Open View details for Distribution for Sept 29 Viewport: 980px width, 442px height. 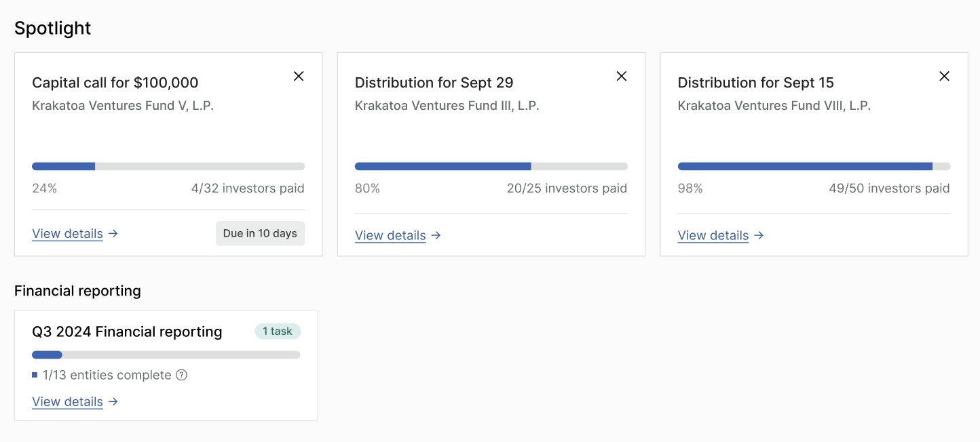click(390, 235)
